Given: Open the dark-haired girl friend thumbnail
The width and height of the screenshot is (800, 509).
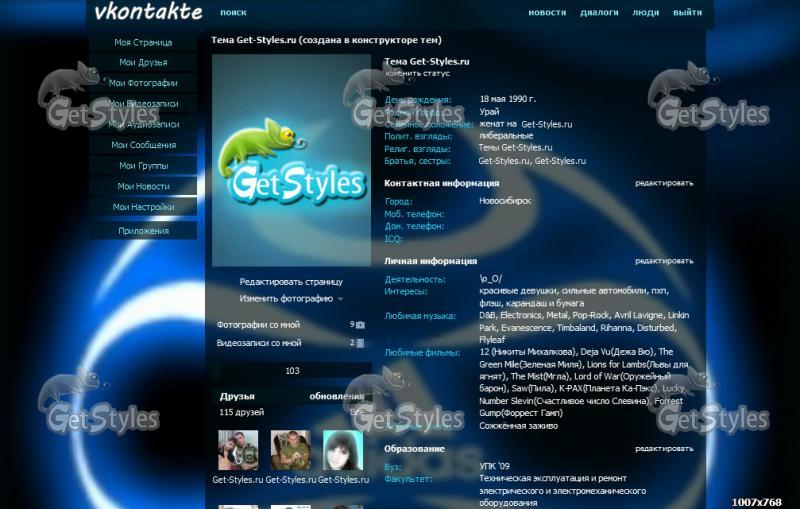Looking at the screenshot, I should (342, 450).
